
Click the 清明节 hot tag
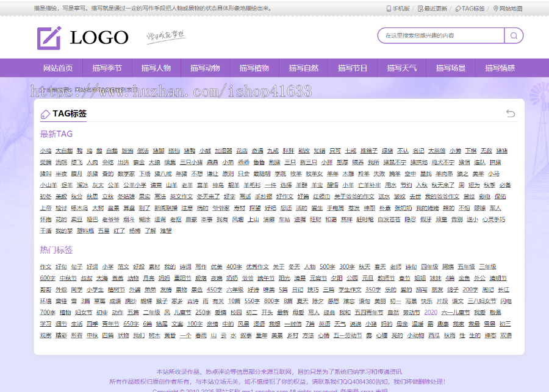coord(498,278)
